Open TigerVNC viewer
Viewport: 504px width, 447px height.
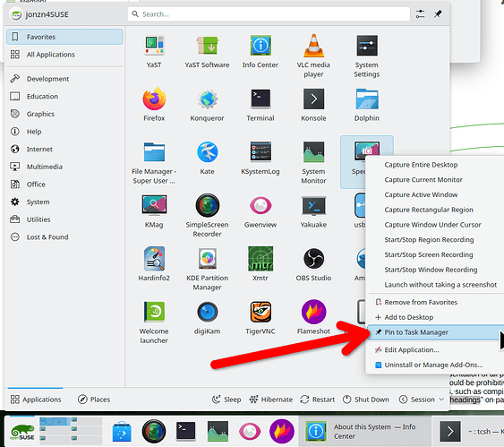click(261, 318)
